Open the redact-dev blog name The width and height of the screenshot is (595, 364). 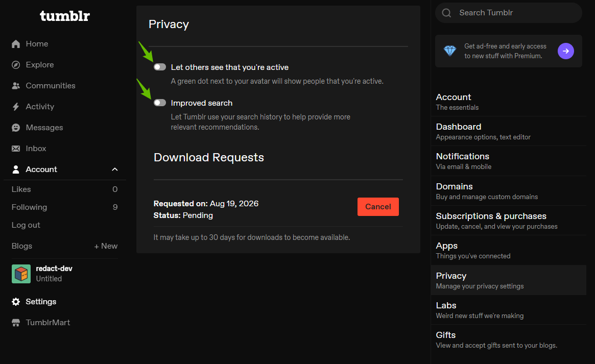pyautogui.click(x=54, y=269)
